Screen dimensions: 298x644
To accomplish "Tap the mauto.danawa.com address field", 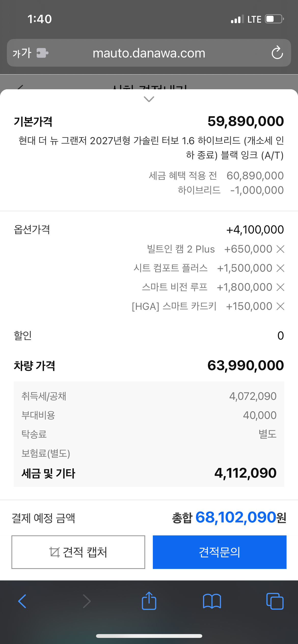I will click(x=149, y=53).
